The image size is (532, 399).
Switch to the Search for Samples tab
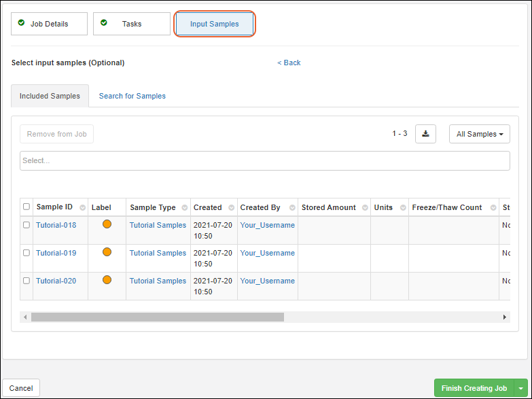132,96
